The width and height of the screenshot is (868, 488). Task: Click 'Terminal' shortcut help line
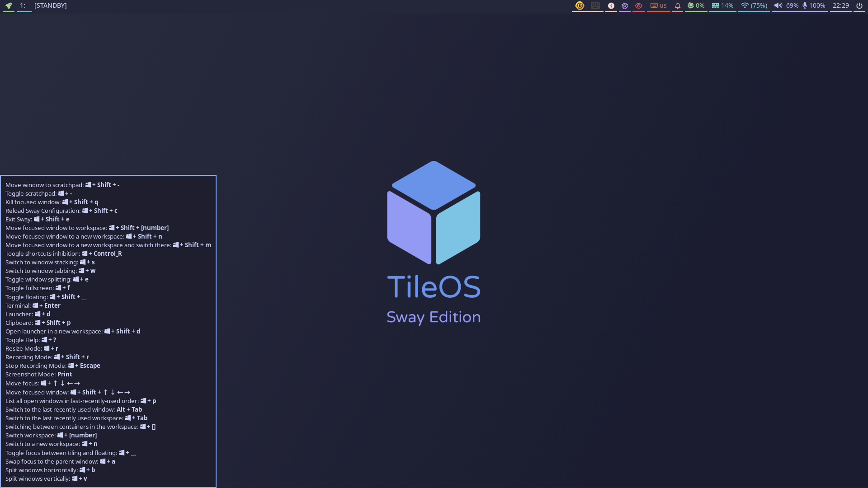point(33,305)
